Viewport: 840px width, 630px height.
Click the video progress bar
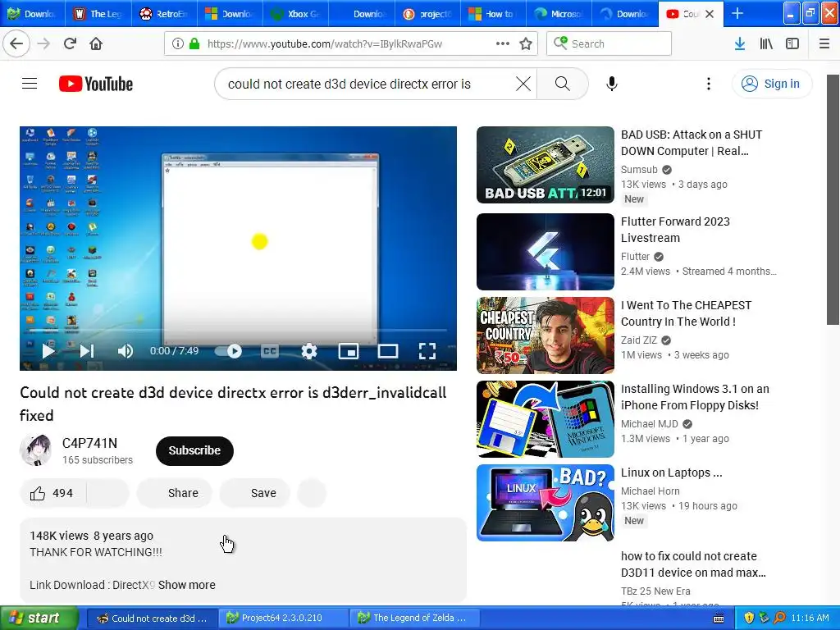[x=238, y=330]
